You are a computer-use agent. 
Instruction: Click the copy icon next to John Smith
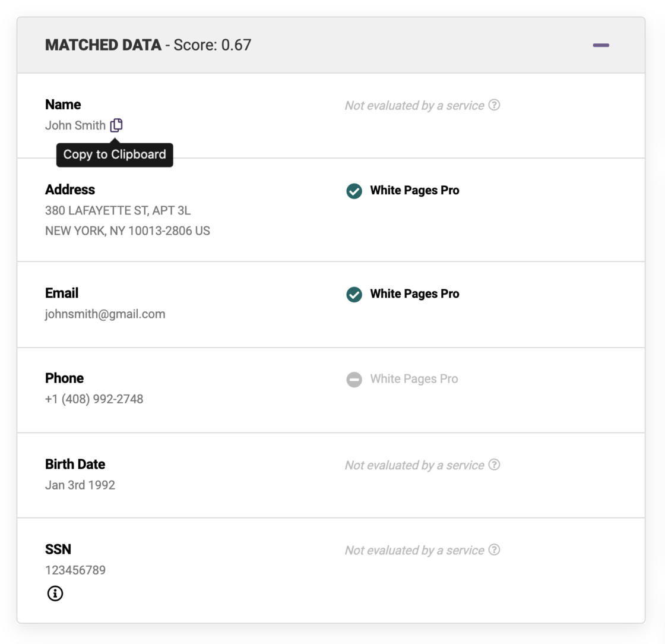click(116, 125)
